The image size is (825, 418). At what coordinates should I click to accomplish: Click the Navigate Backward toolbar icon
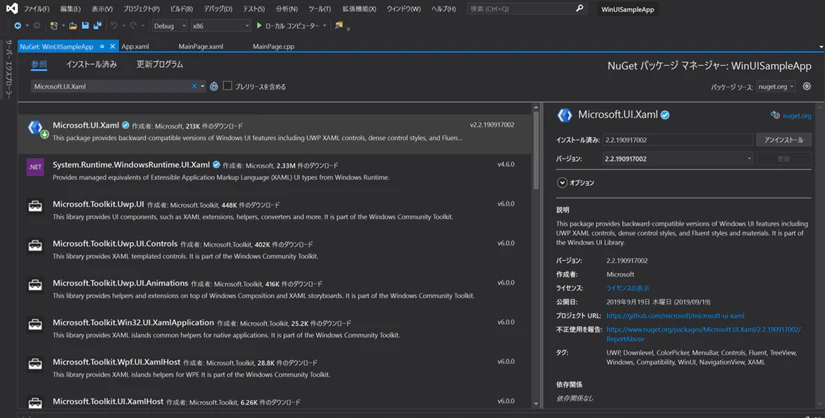(17, 25)
